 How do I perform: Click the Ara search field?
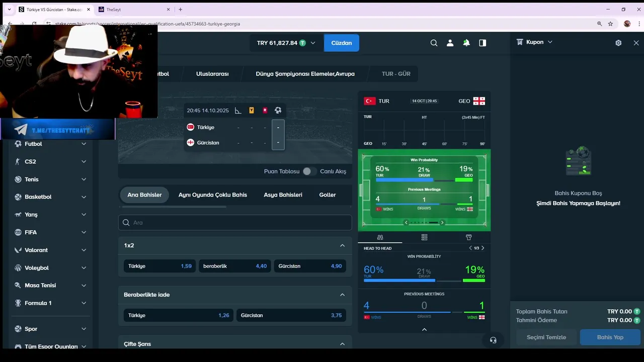click(235, 223)
